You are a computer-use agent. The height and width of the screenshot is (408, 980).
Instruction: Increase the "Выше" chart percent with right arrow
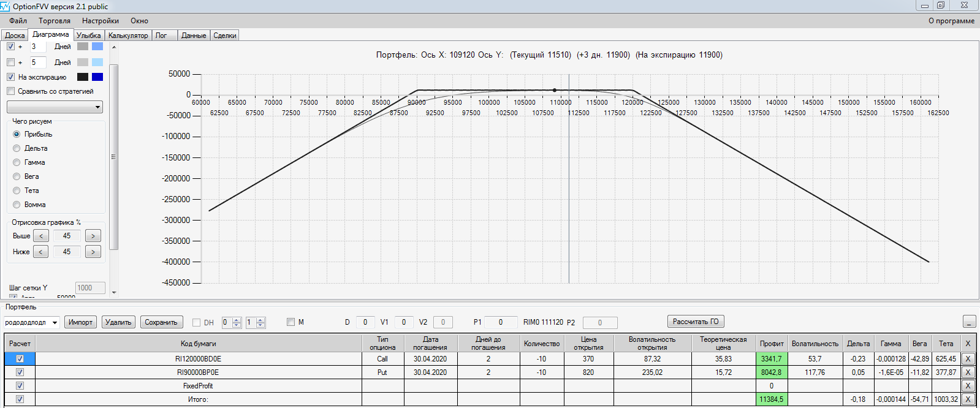click(93, 236)
